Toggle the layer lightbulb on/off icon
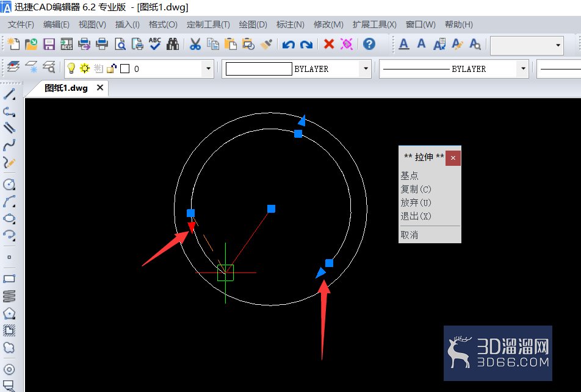 (x=71, y=68)
